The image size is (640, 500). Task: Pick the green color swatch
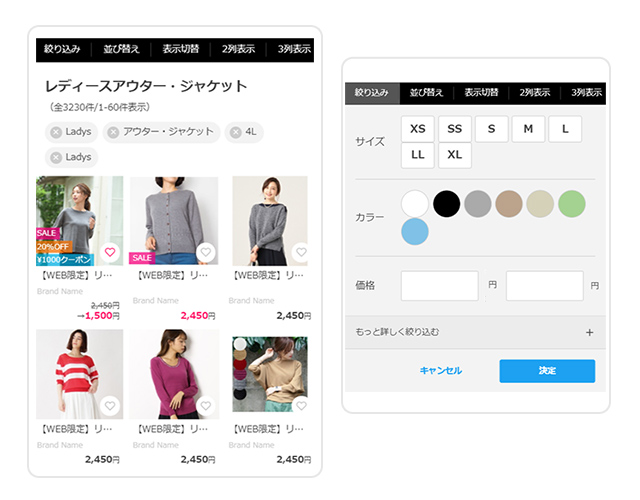[572, 204]
